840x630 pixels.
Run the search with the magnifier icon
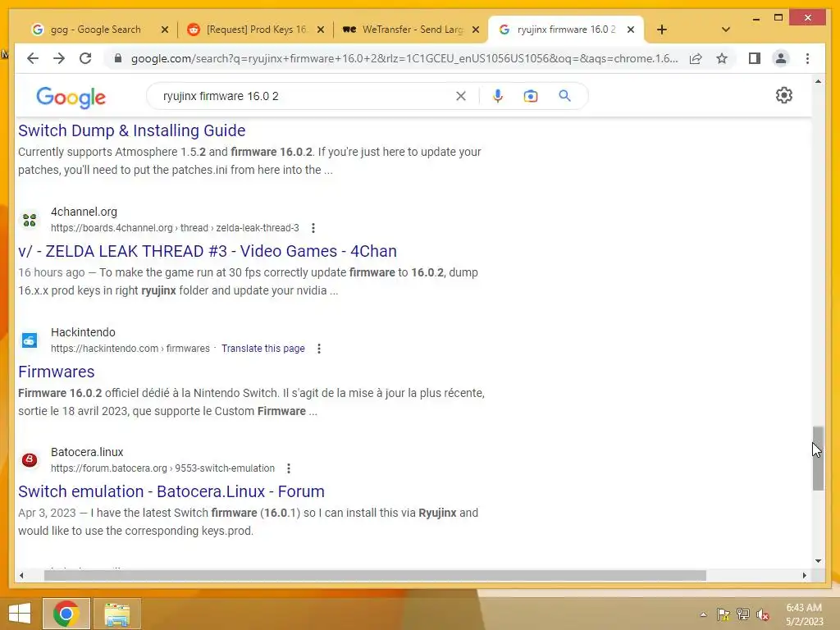point(564,96)
